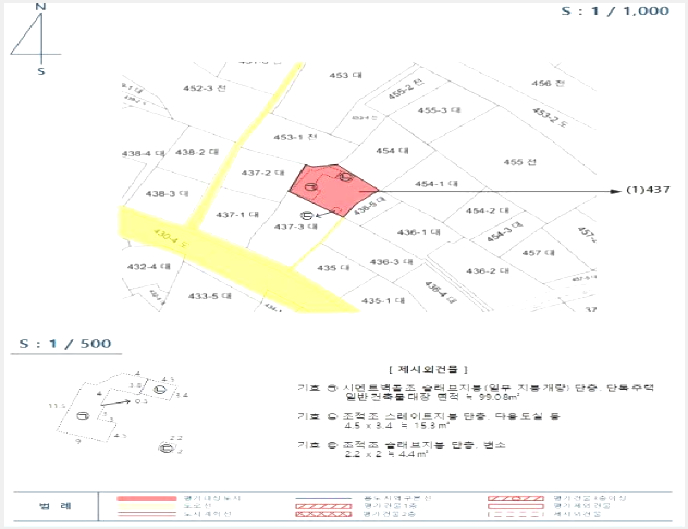Click the circled ㉢ marker in the 1/500 sketch

pos(165,448)
